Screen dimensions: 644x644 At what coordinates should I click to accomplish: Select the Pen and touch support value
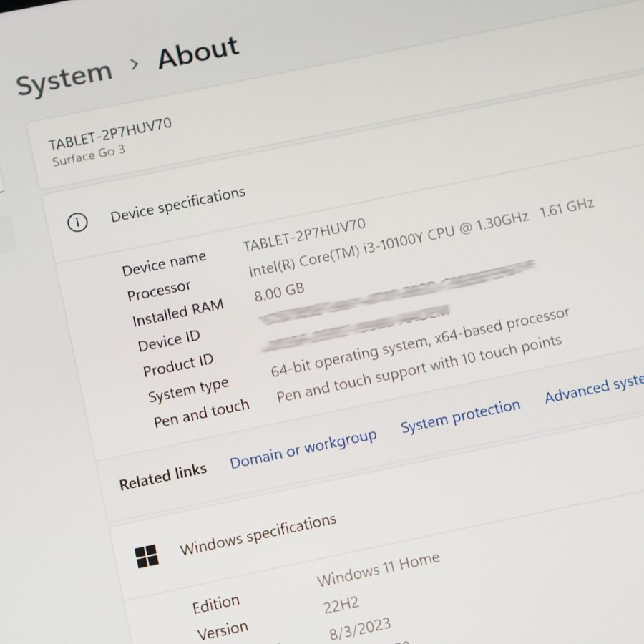tap(419, 369)
